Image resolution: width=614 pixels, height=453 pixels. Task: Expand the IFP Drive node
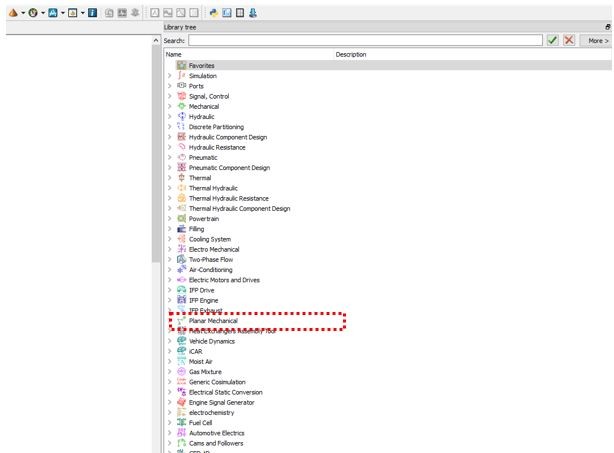[170, 290]
